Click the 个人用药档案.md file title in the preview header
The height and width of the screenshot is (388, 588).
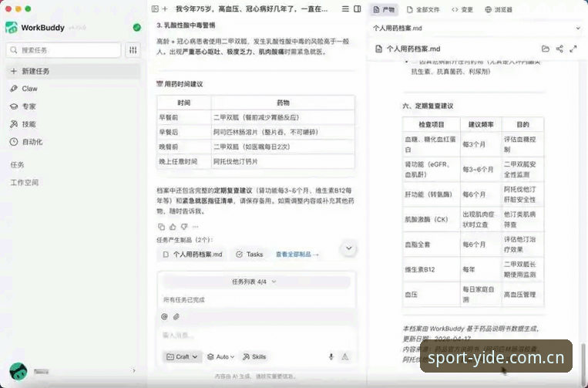[413, 49]
